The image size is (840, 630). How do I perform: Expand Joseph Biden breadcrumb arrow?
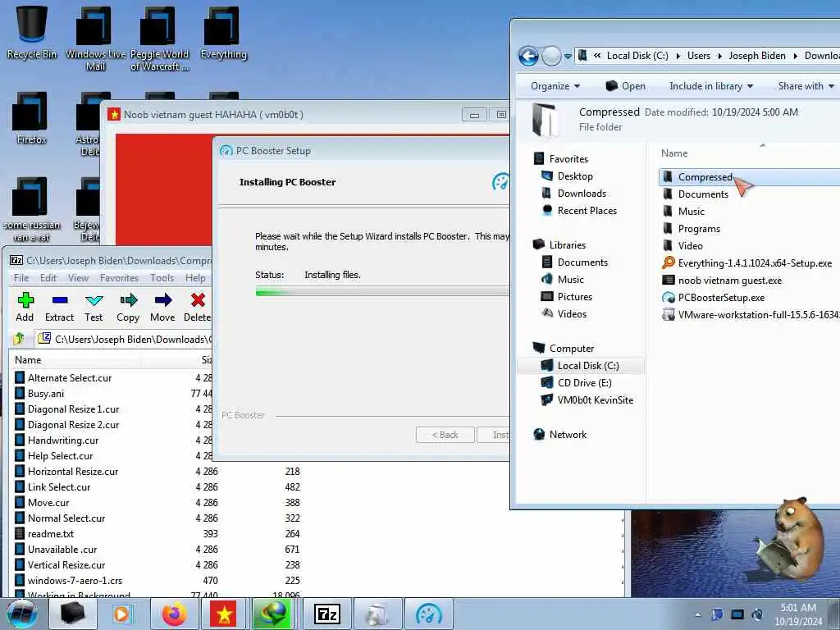click(x=795, y=56)
